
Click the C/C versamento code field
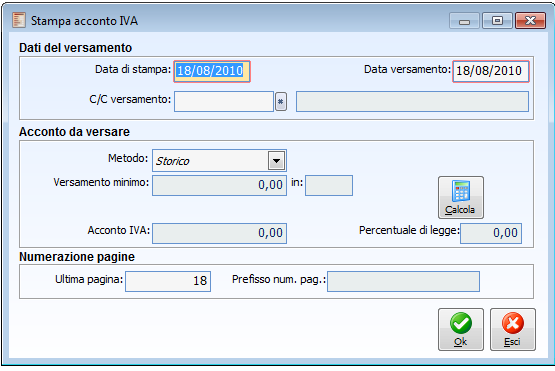click(224, 102)
